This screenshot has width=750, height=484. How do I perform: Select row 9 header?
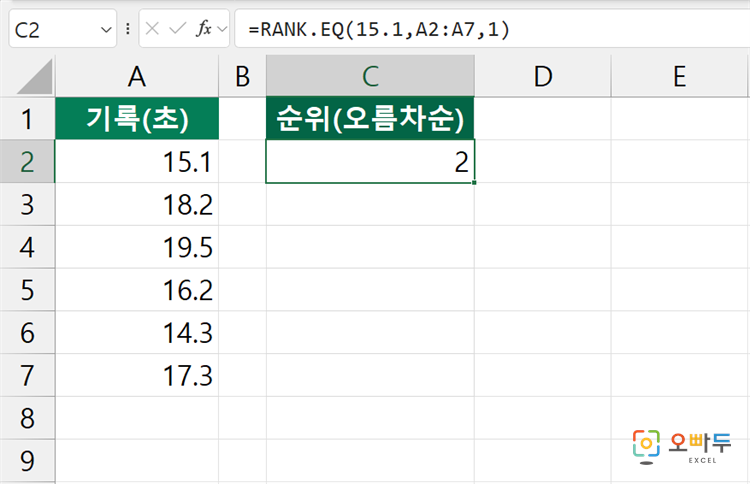point(27,461)
